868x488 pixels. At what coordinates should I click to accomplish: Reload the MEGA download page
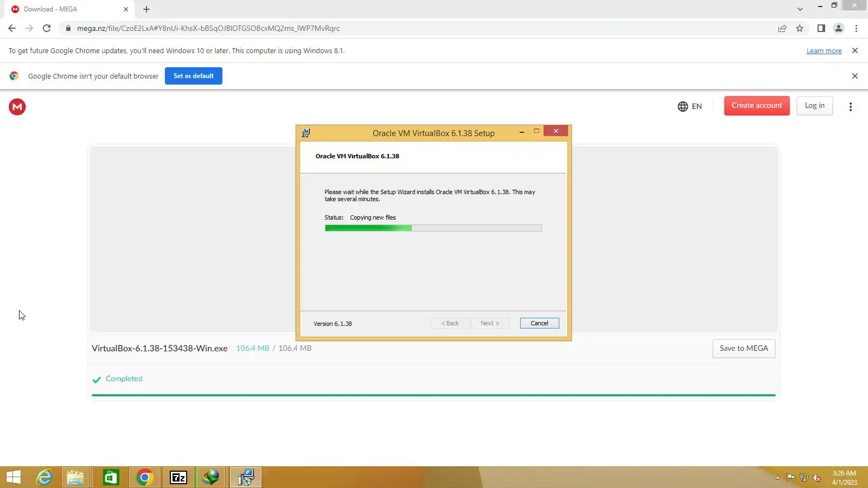tap(47, 28)
